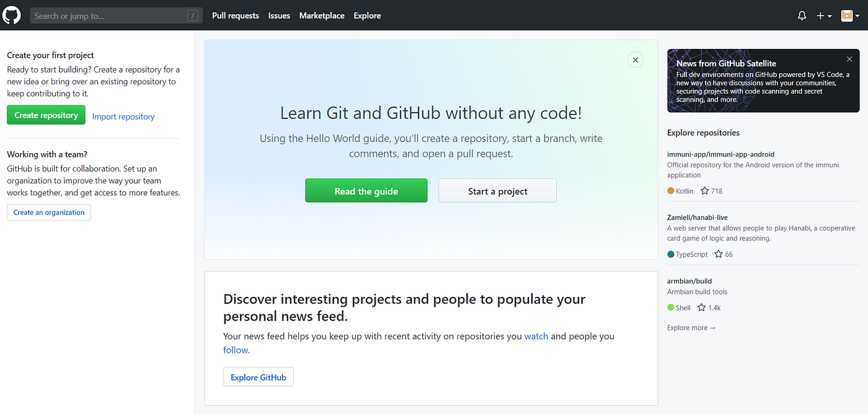Open the Marketplace page
868x414 pixels.
coord(322,15)
